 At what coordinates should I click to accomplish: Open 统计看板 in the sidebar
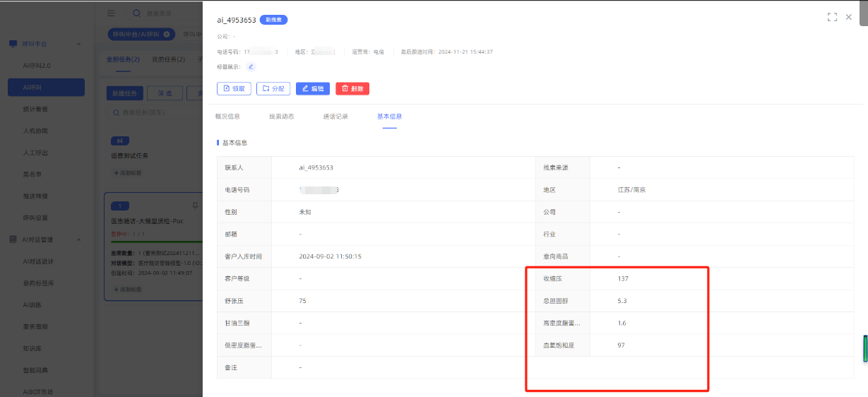(x=35, y=109)
